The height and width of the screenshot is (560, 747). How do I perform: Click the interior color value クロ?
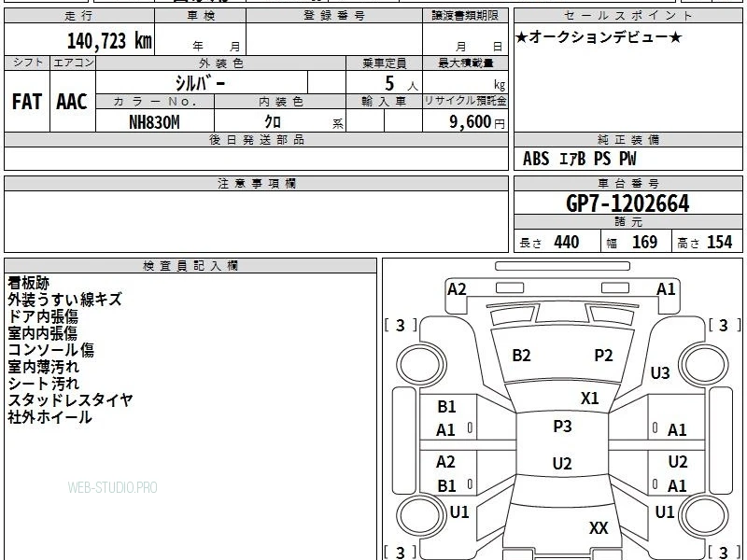[273, 121]
